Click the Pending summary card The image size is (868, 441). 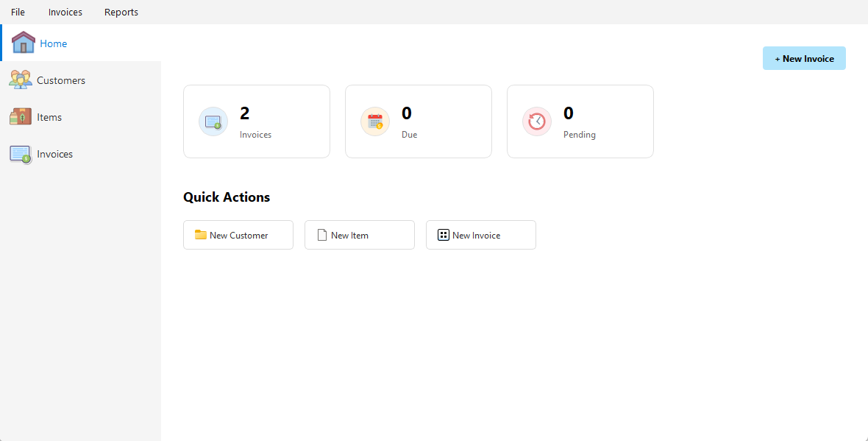point(580,121)
